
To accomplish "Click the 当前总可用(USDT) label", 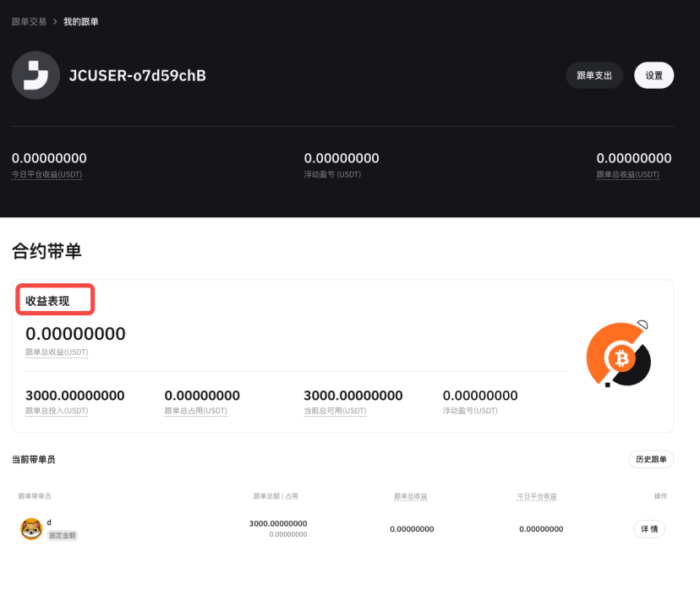I will 335,411.
